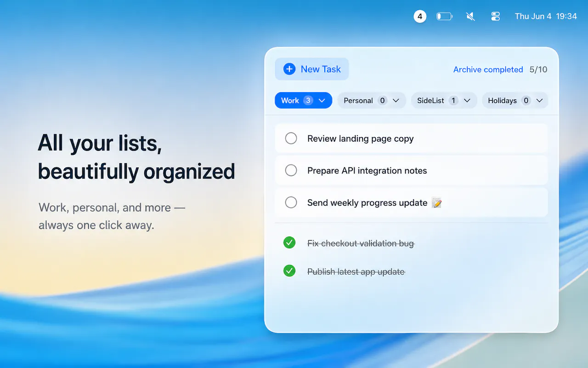The width and height of the screenshot is (588, 368).
Task: Click the Fix checkout validation bug text
Action: point(361,243)
